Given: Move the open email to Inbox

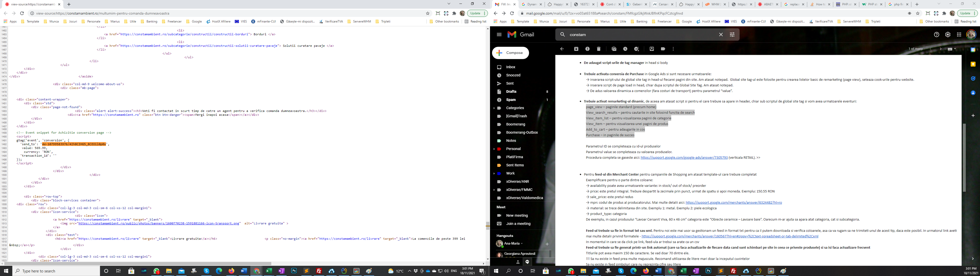Looking at the screenshot, I should coord(652,49).
